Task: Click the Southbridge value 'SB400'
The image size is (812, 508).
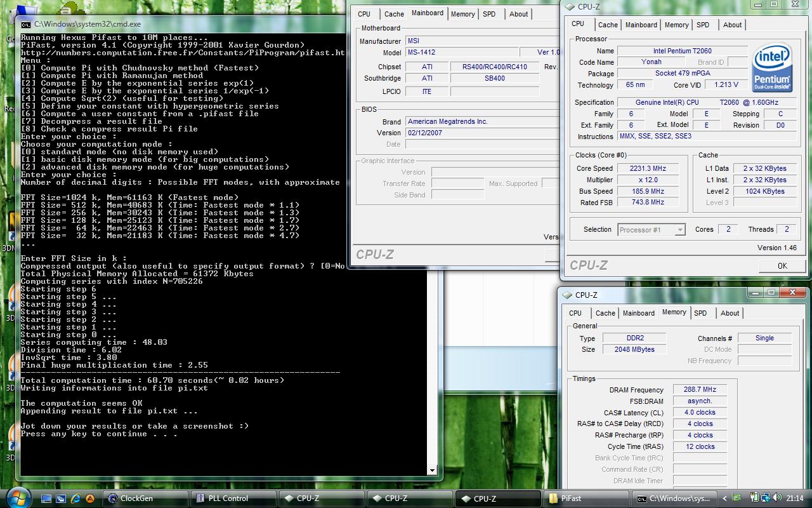Action: tap(494, 78)
